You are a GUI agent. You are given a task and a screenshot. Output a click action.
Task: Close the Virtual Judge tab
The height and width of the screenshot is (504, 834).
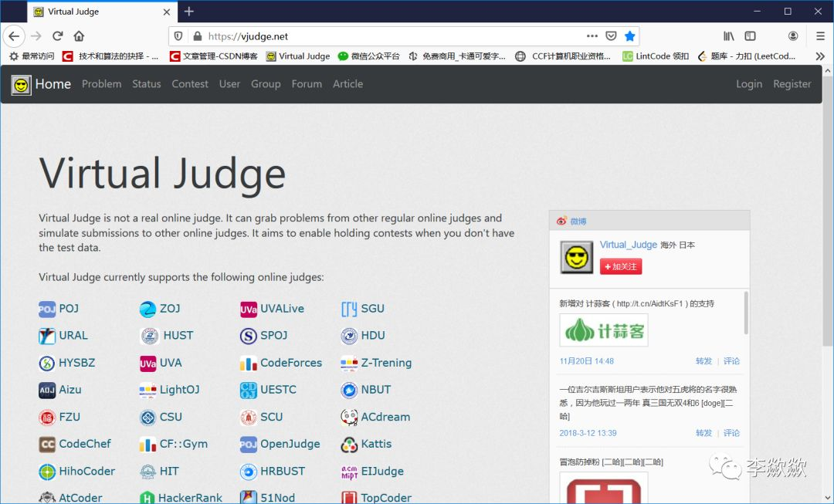pyautogui.click(x=167, y=12)
